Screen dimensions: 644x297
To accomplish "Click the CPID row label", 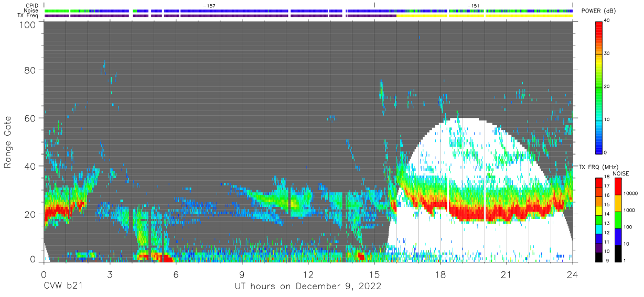I will [x=33, y=6].
